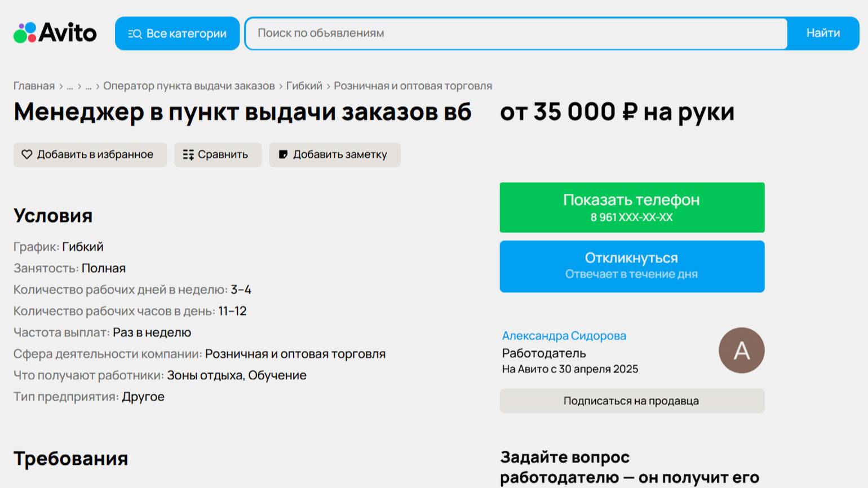Click Показать телефон green button

[632, 207]
